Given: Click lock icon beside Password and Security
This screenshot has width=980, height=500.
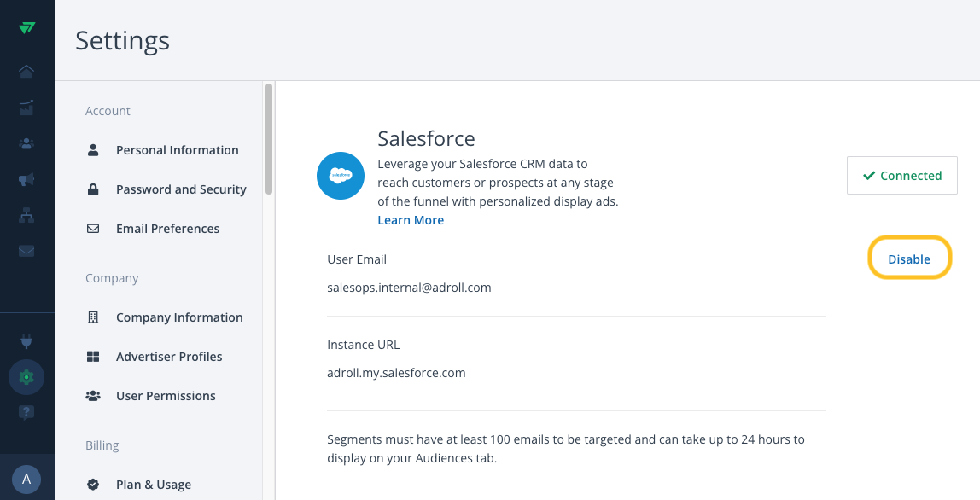Looking at the screenshot, I should click(93, 189).
